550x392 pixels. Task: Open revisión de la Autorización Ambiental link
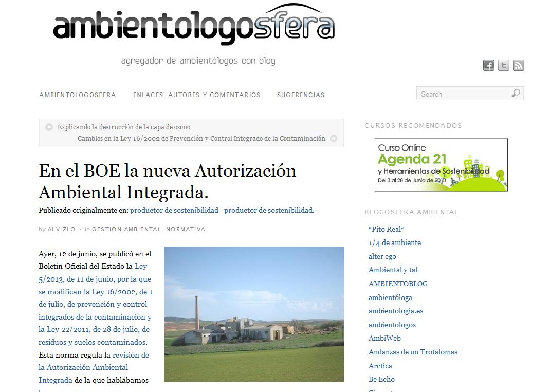tap(94, 367)
